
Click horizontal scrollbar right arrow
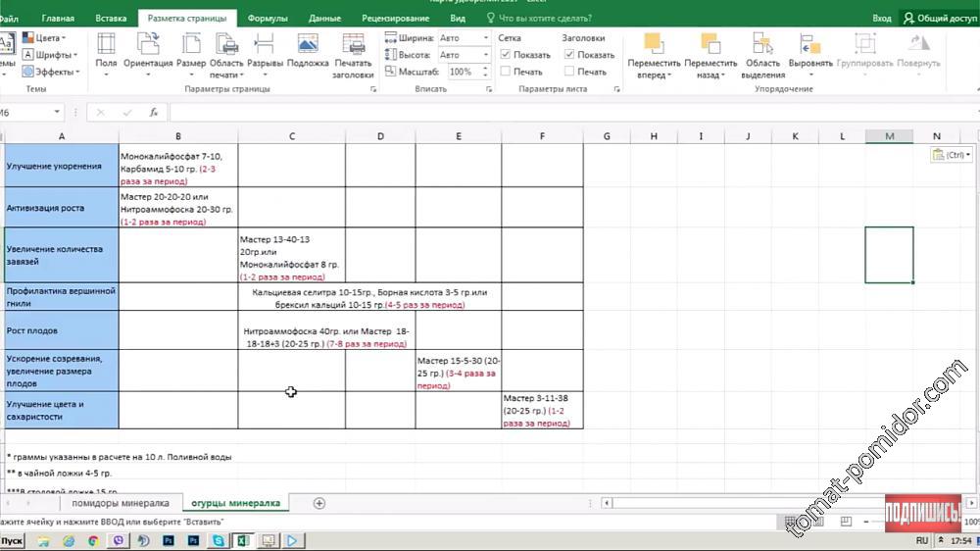pos(971,503)
